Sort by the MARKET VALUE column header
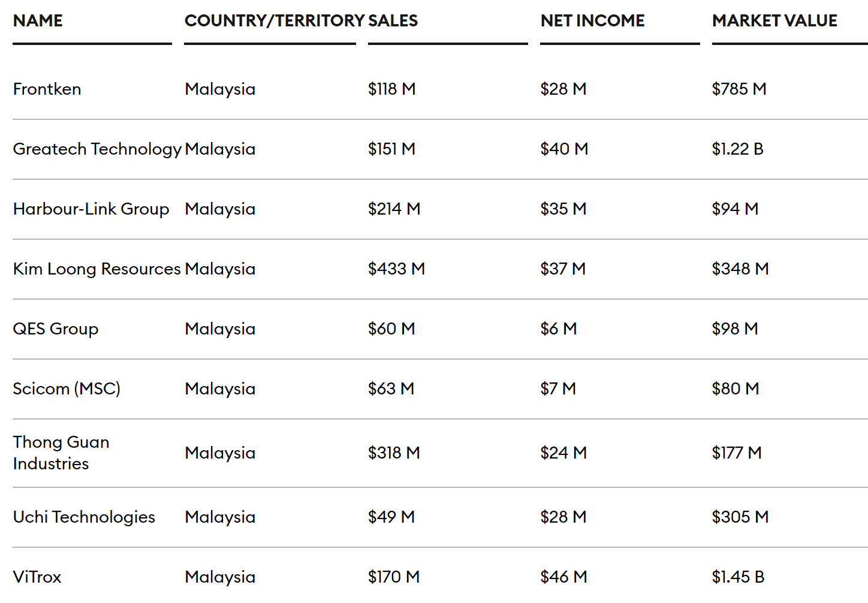The image size is (868, 603). [x=774, y=20]
